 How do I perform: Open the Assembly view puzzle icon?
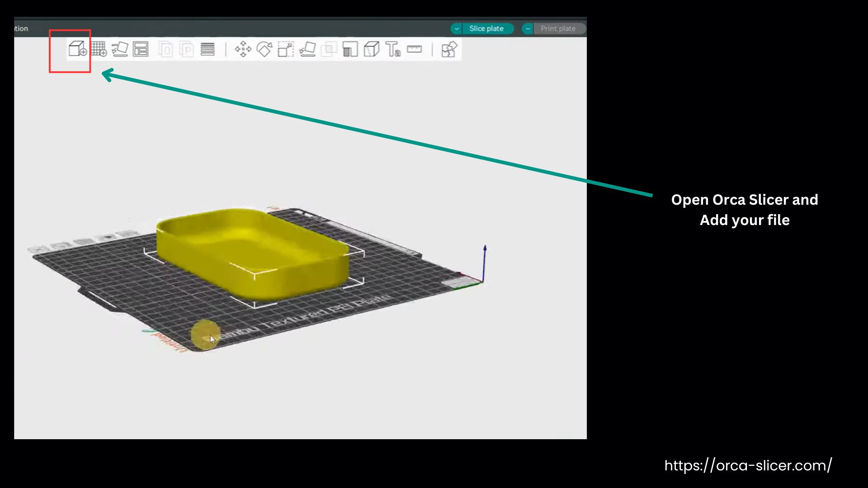(449, 49)
